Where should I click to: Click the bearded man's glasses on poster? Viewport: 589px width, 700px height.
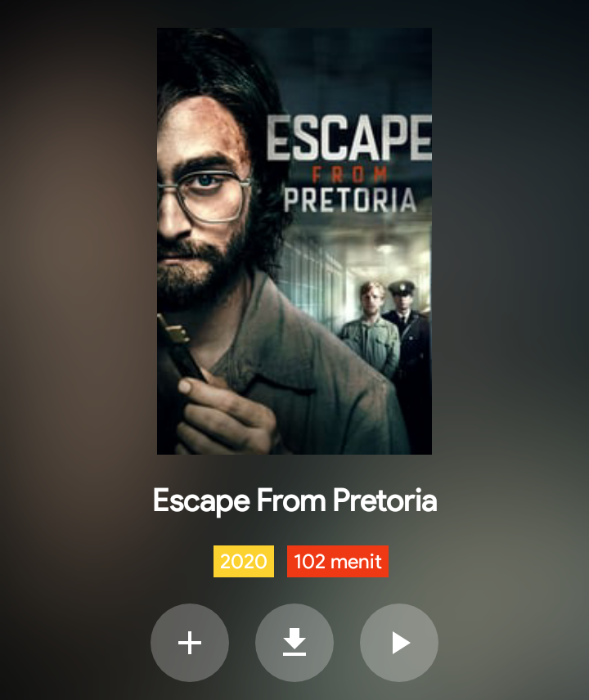[x=205, y=196]
